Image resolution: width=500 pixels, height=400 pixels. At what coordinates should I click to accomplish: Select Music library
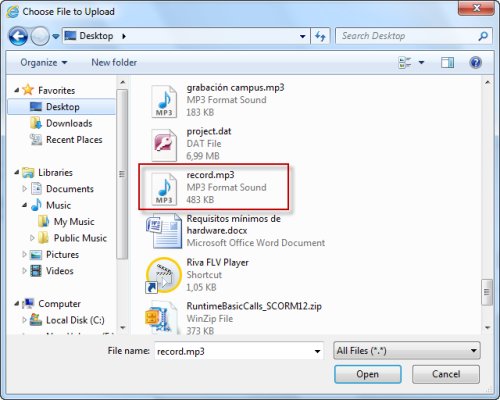click(58, 205)
